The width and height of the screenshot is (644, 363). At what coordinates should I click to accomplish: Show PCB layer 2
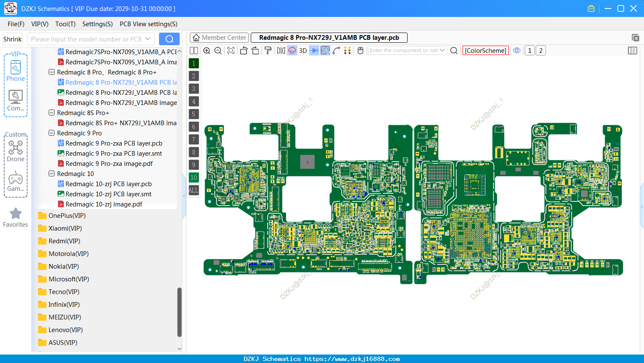[x=194, y=76]
